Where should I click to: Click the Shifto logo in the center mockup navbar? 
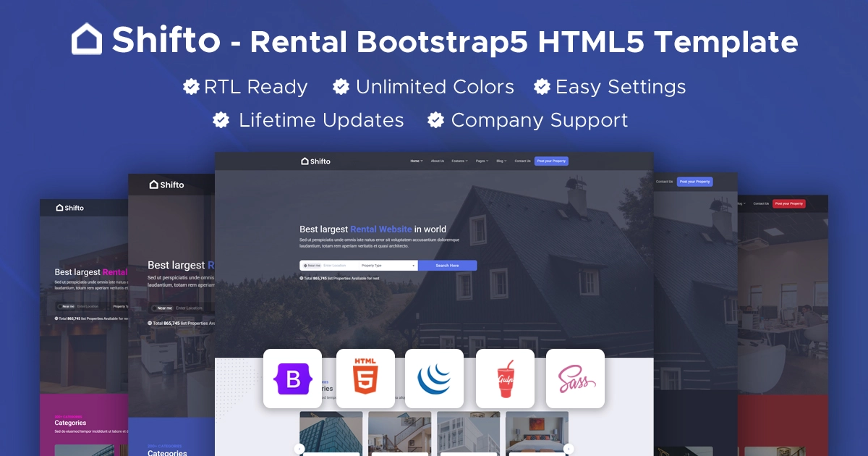[x=315, y=161]
